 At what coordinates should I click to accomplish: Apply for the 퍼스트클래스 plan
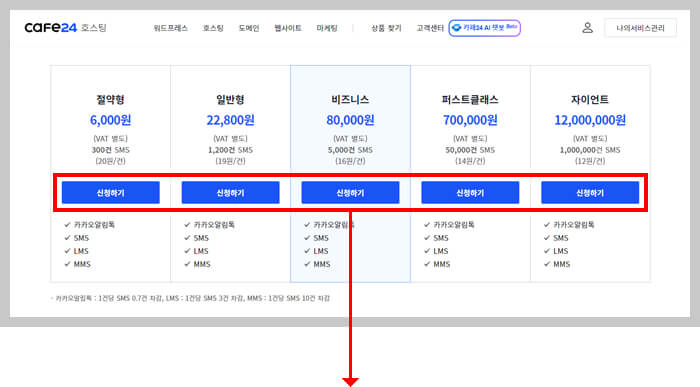pyautogui.click(x=470, y=192)
